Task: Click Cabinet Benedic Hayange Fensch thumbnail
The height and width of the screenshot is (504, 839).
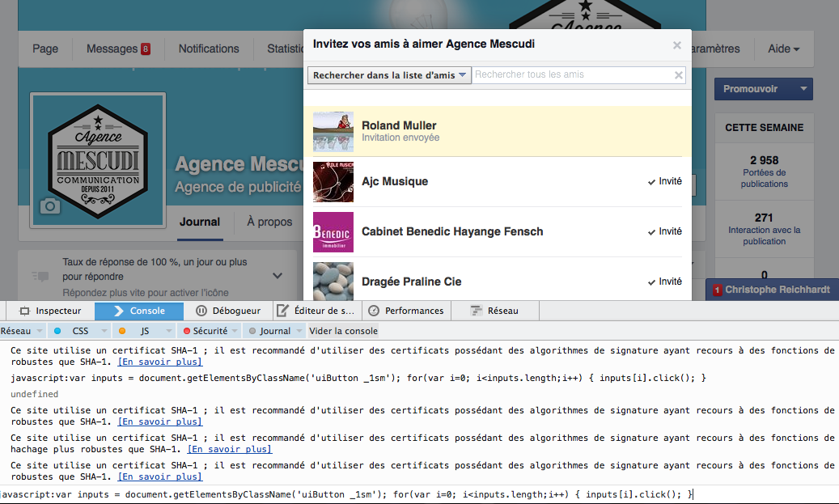Action: click(333, 232)
